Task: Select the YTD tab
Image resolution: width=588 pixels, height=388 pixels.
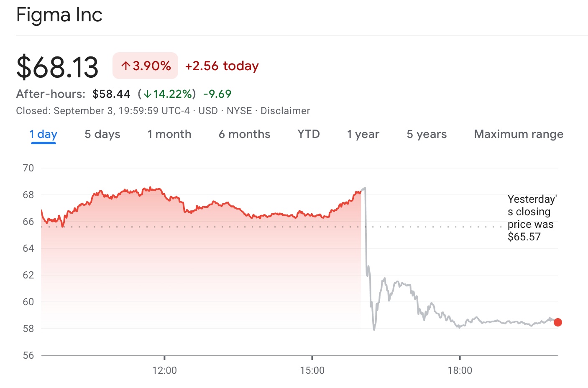Action: pyautogui.click(x=309, y=134)
